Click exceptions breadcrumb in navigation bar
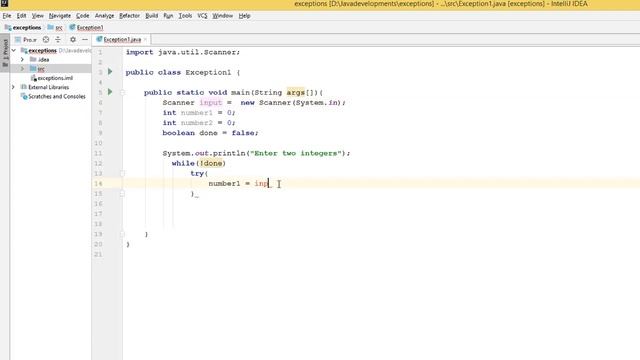 pos(23,27)
